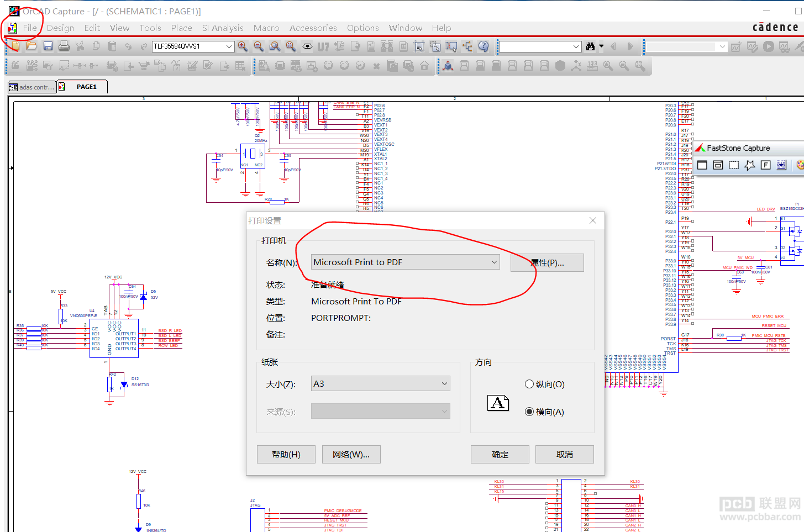Click the 确定 OK button
The image size is (804, 532).
(500, 454)
